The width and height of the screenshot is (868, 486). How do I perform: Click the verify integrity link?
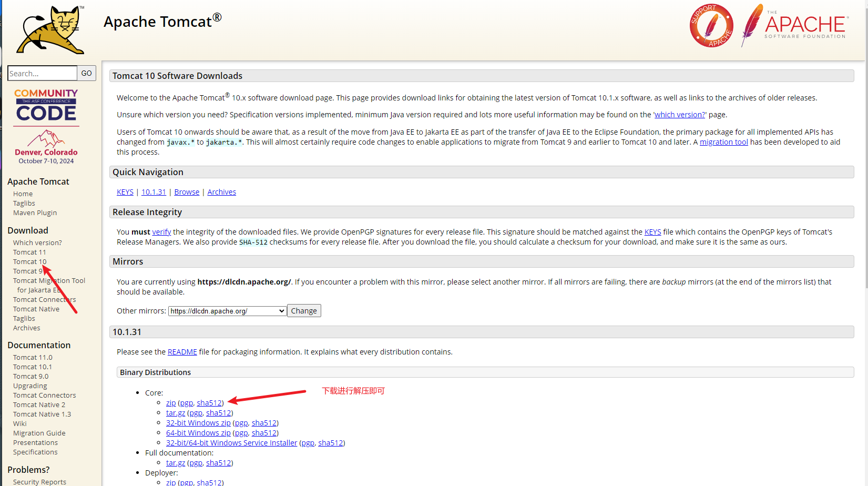point(161,232)
